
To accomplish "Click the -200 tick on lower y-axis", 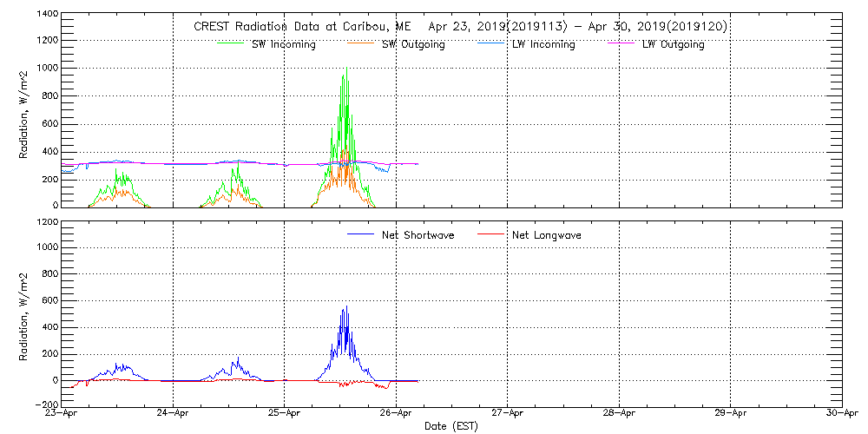I will coord(45,404).
